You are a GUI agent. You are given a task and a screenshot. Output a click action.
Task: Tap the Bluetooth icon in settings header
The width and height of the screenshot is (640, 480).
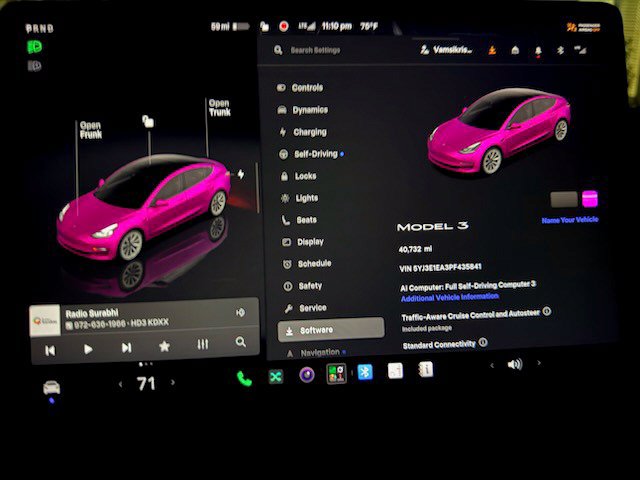point(560,50)
